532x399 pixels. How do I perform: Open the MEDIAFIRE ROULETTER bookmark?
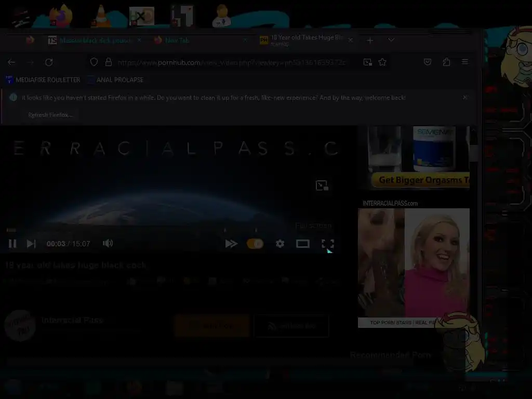(43, 79)
